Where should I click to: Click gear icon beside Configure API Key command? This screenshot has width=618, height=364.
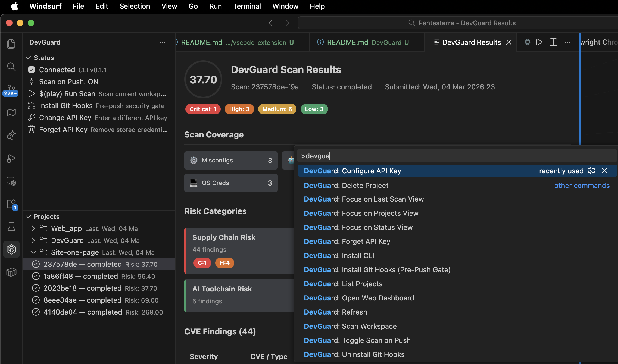coord(591,171)
